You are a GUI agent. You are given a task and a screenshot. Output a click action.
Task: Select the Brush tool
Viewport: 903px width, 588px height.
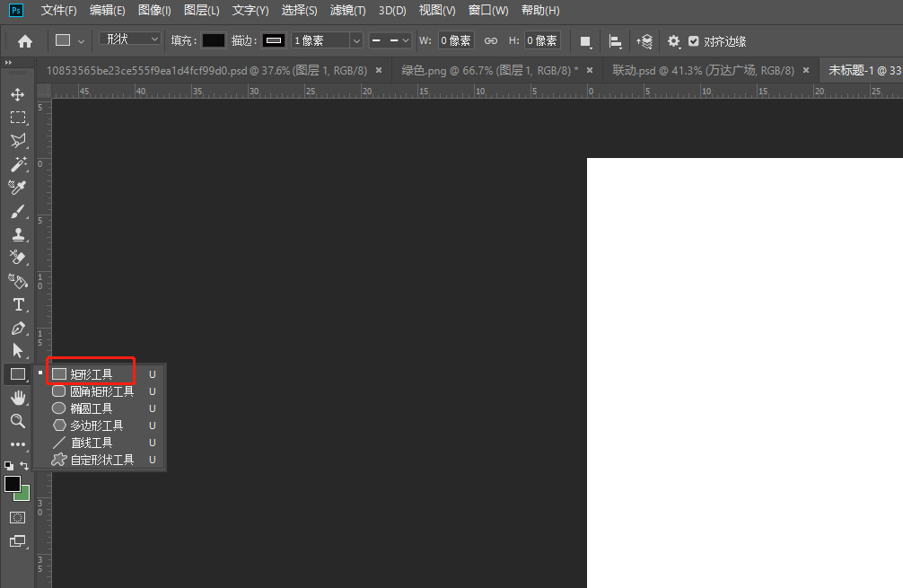click(18, 211)
